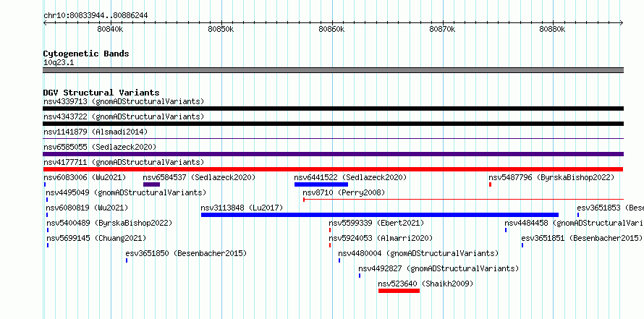Click the small blue nsv6083006 marker
The width and height of the screenshot is (644, 319).
point(44,184)
